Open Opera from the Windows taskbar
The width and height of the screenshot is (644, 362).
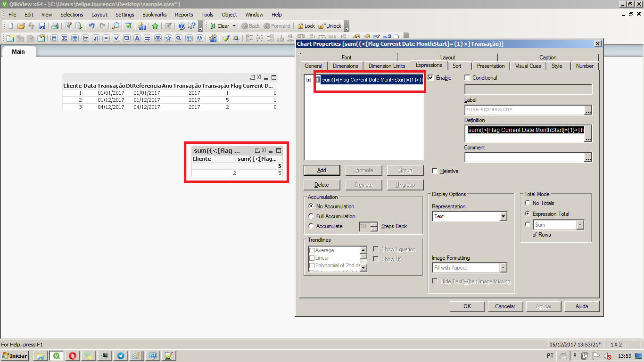coord(72,356)
